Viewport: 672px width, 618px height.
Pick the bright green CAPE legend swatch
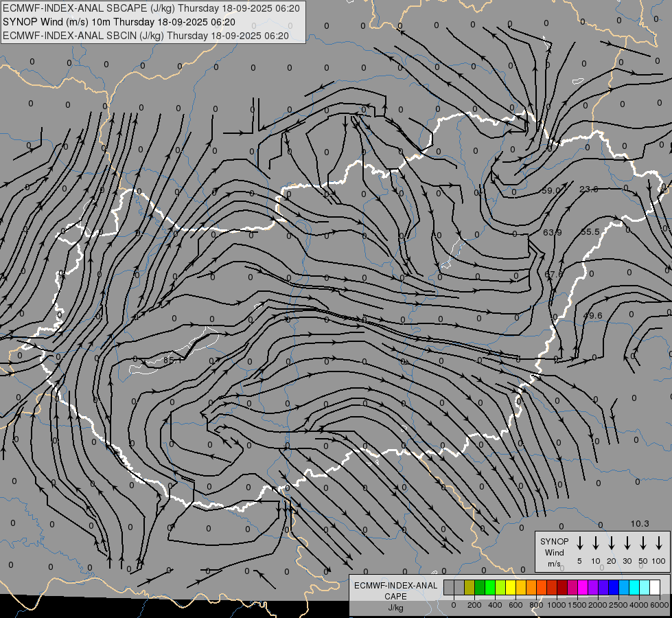[x=490, y=587]
